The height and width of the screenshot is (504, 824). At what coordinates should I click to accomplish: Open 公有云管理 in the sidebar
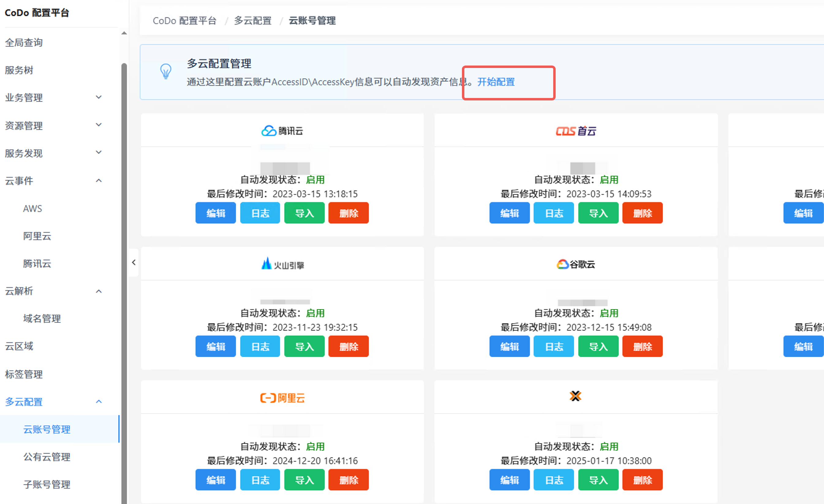(x=47, y=457)
